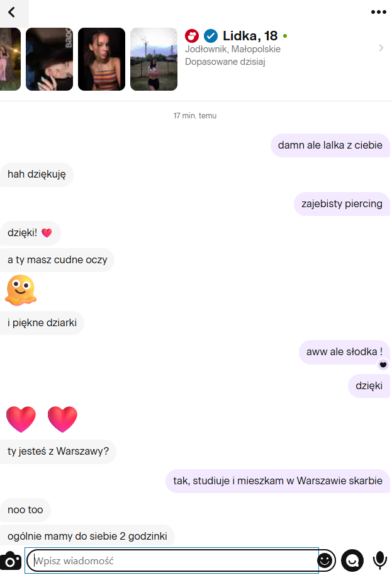This screenshot has height=580, width=392.
Task: Expand profile with the right chevron
Action: point(381,48)
